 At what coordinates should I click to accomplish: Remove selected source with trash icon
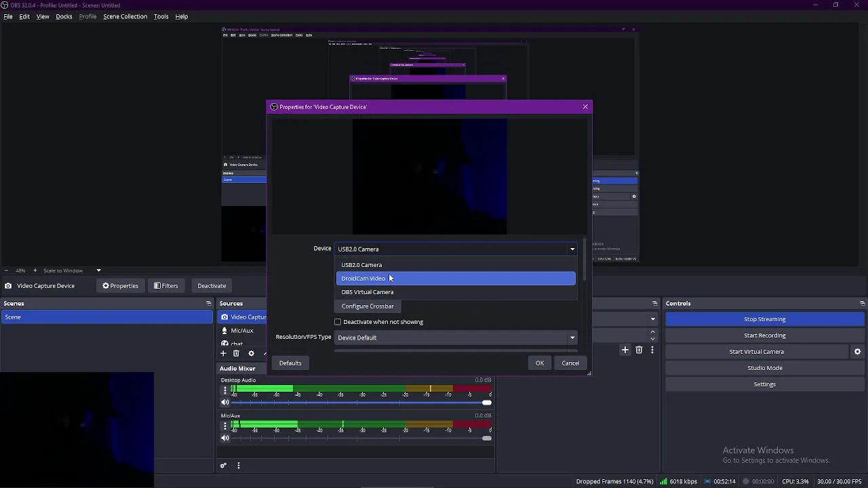(236, 353)
